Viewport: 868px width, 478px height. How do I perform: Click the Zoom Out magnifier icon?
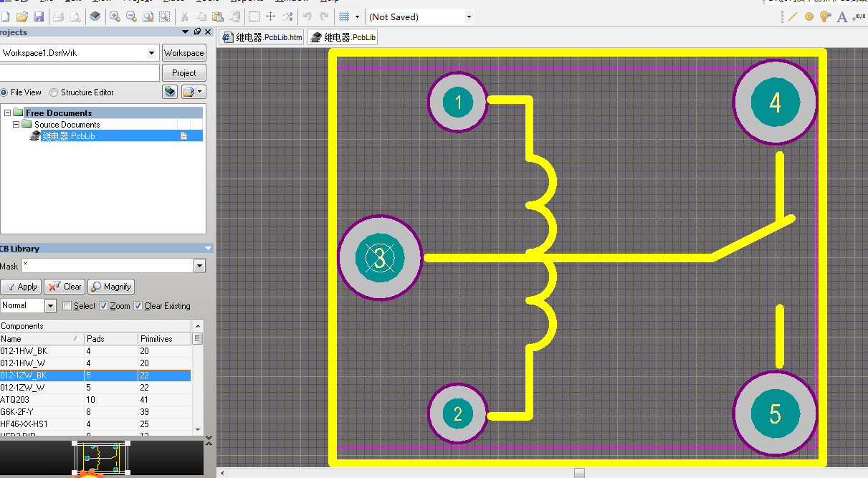pos(131,16)
